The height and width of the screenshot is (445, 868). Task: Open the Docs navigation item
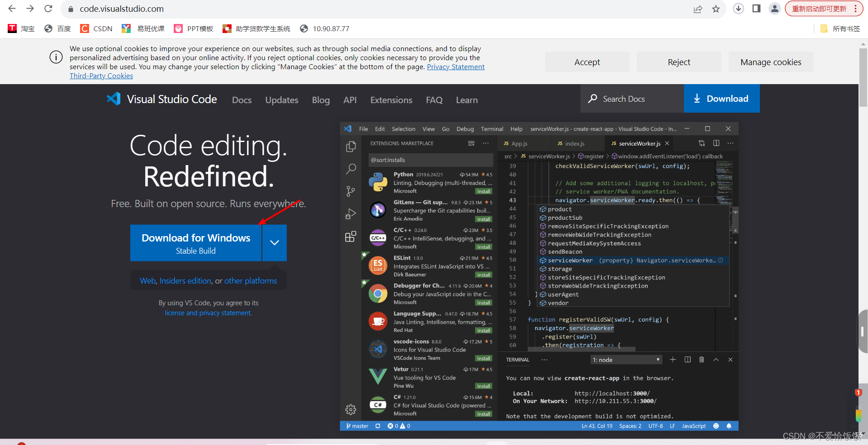[x=242, y=100]
